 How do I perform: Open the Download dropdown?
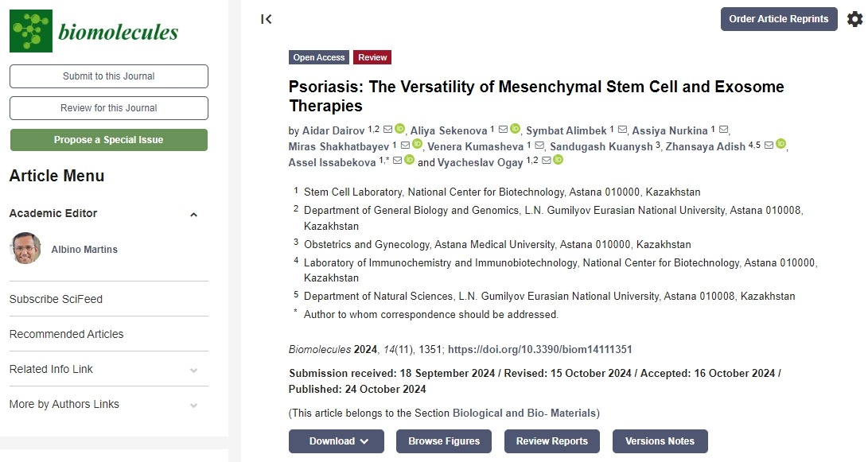coord(336,441)
